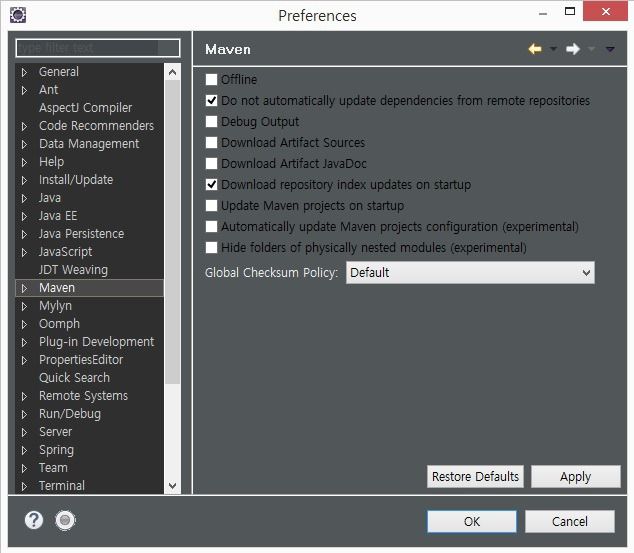Select JavaScript preference category
The height and width of the screenshot is (553, 634).
(x=66, y=252)
